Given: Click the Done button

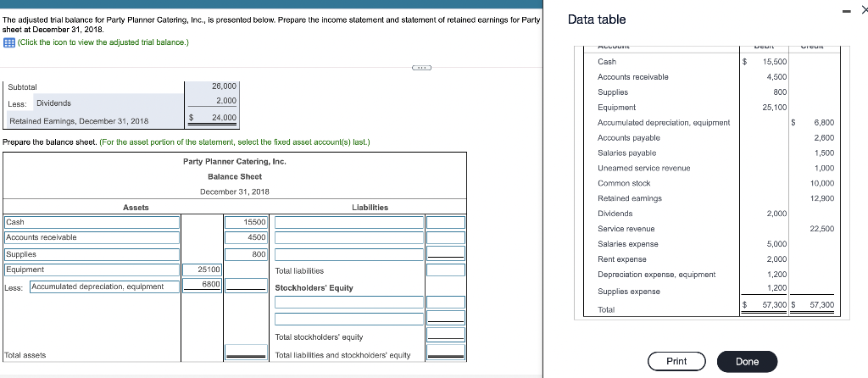Looking at the screenshot, I should 747,361.
